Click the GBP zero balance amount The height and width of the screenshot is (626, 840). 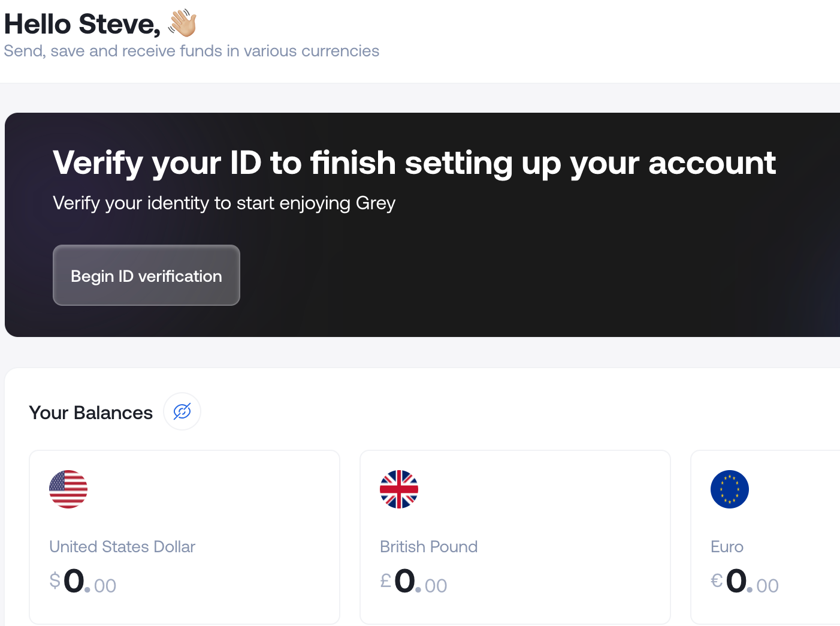[413, 582]
